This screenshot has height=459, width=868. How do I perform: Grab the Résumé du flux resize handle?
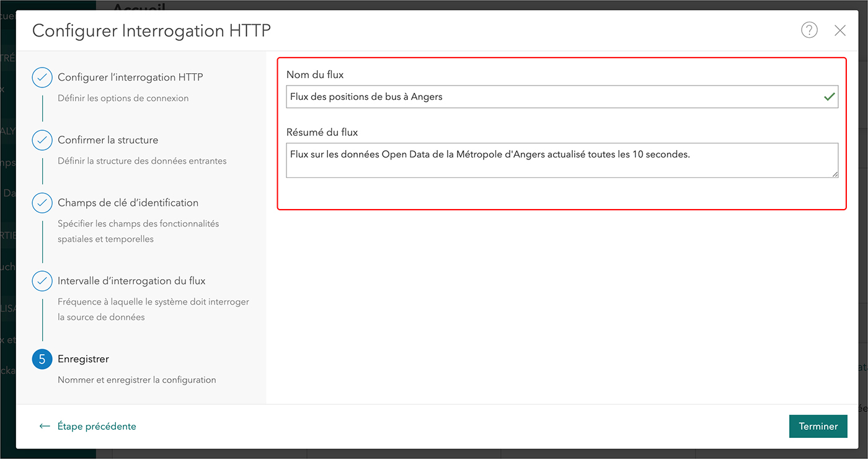(x=835, y=174)
